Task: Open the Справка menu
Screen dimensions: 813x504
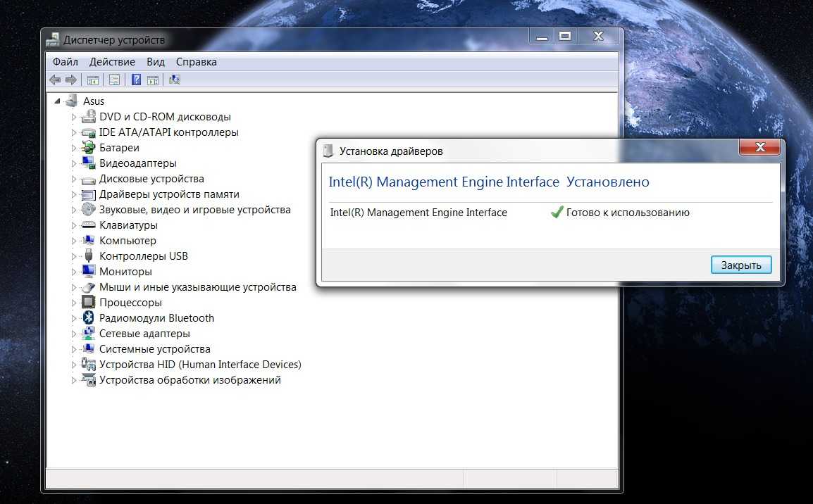Action: [196, 62]
